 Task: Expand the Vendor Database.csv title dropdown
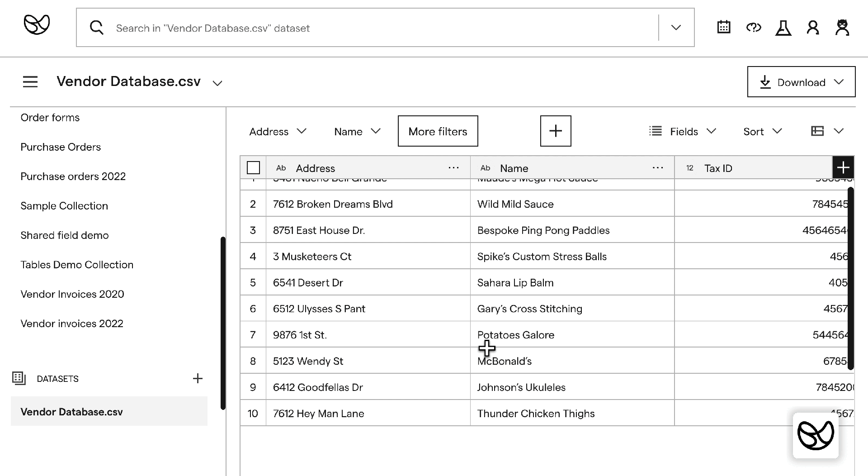point(217,83)
